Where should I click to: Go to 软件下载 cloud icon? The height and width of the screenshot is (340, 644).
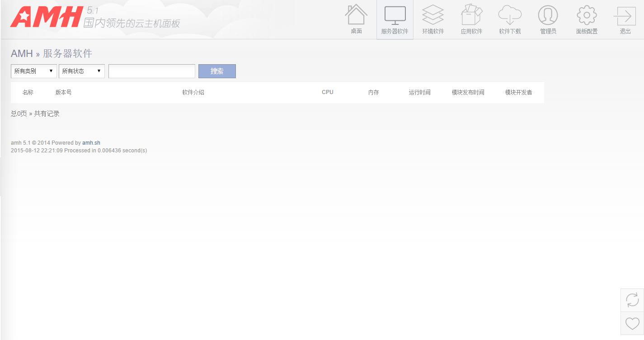[510, 15]
